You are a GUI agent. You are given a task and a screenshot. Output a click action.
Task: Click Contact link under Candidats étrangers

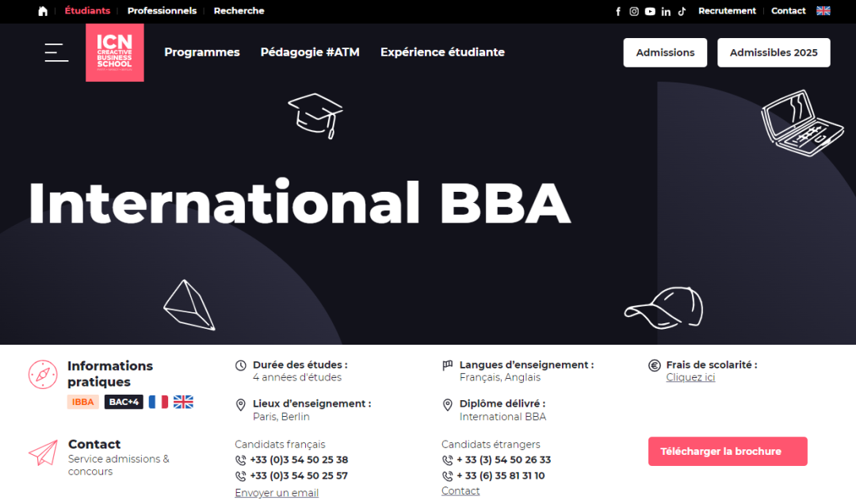point(460,491)
